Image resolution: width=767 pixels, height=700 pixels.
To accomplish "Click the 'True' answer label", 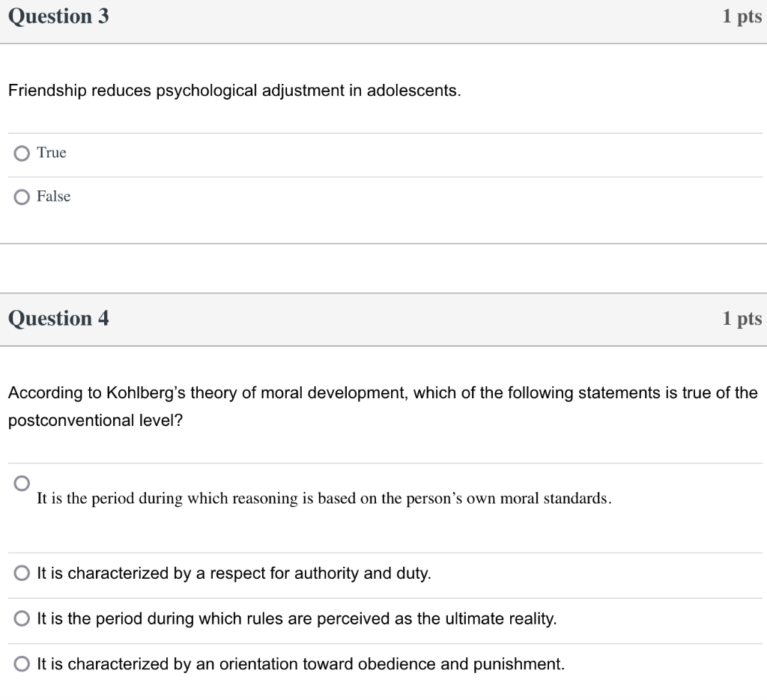I will click(x=52, y=153).
